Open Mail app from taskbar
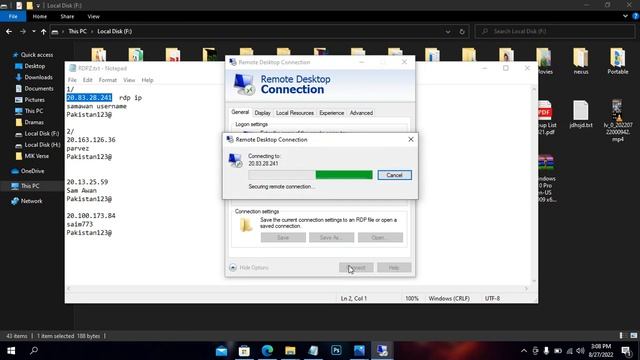 pos(221,351)
